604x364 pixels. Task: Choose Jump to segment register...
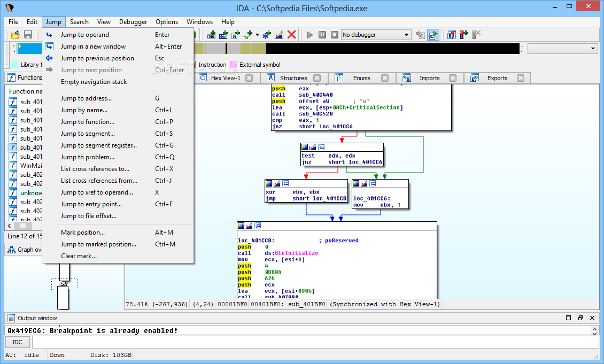tap(118, 145)
